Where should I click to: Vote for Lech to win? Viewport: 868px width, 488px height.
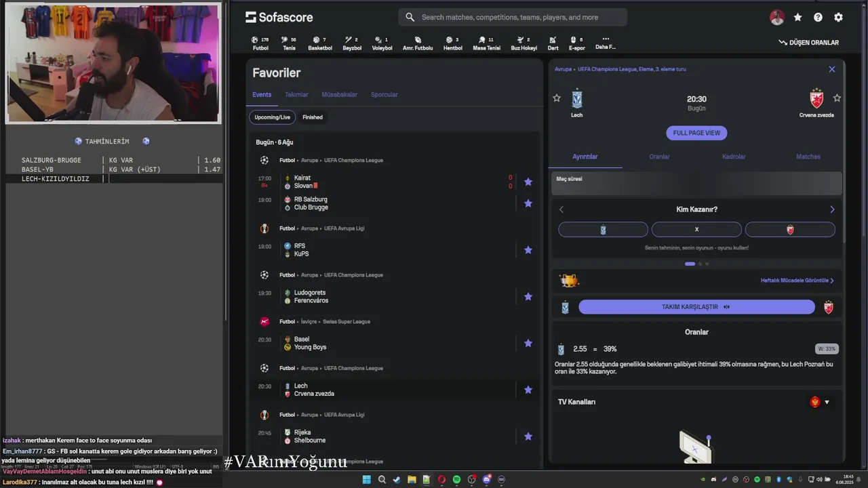(x=603, y=230)
